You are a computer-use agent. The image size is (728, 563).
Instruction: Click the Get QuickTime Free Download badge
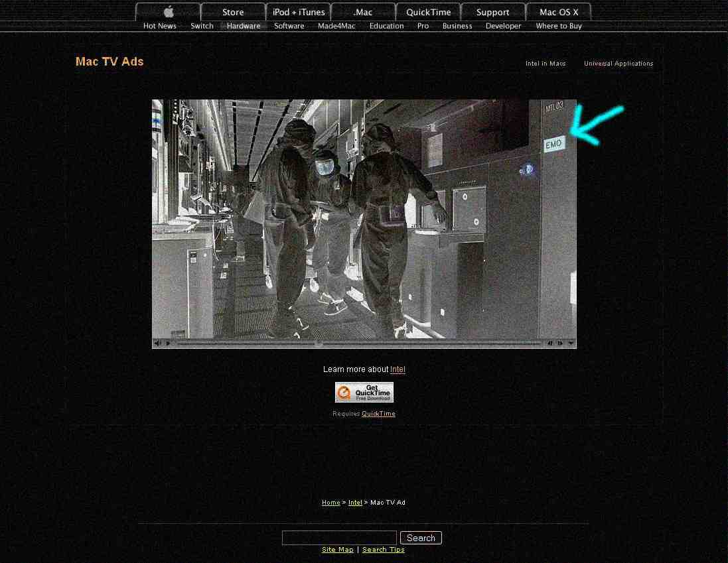pyautogui.click(x=364, y=393)
